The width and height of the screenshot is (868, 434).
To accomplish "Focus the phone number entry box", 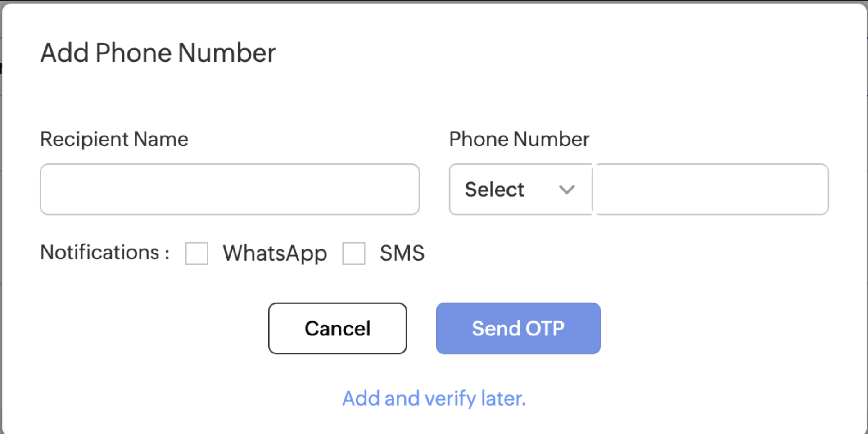I will (x=710, y=189).
